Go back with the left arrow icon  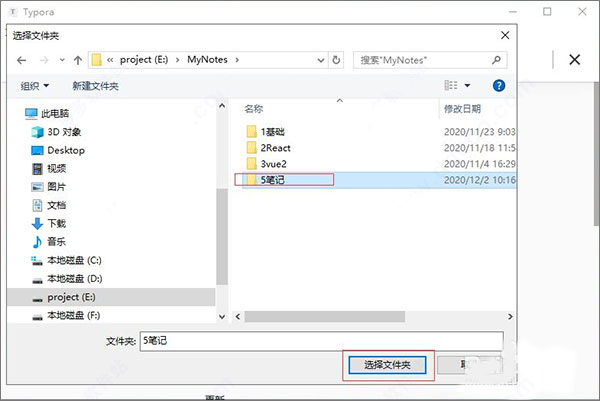22,60
